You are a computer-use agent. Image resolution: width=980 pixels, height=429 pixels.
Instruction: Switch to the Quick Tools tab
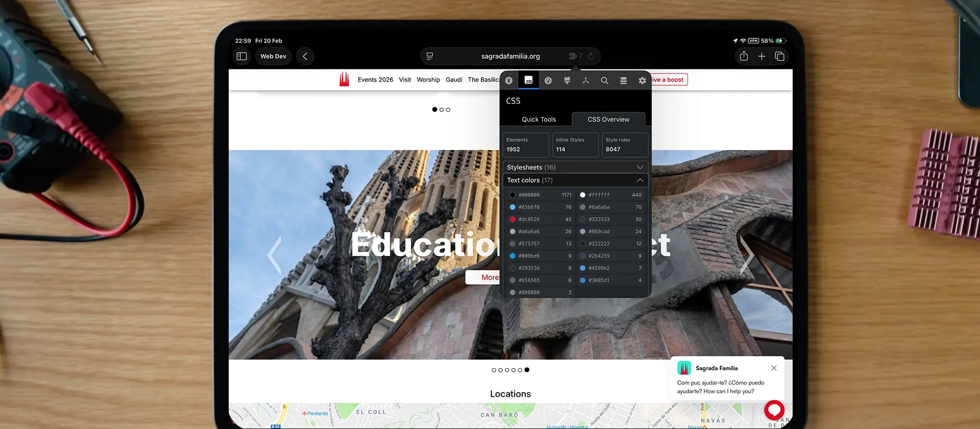point(538,120)
